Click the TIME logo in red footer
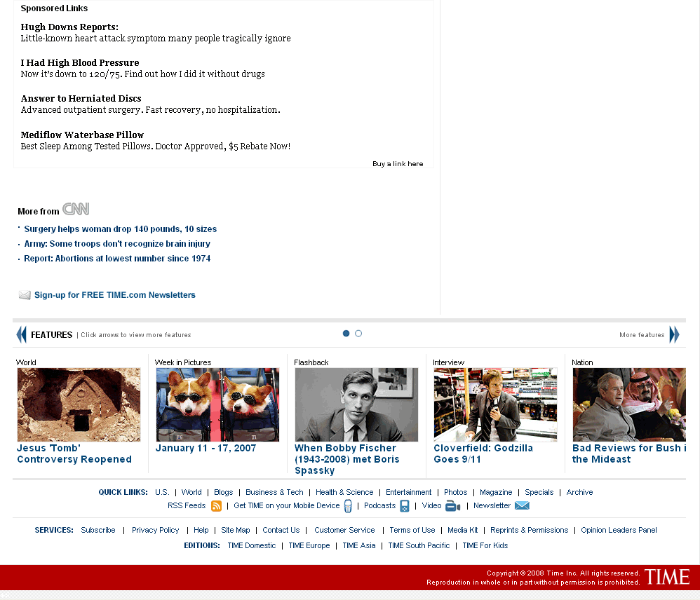Viewport: 700px width, 600px height. (x=667, y=578)
